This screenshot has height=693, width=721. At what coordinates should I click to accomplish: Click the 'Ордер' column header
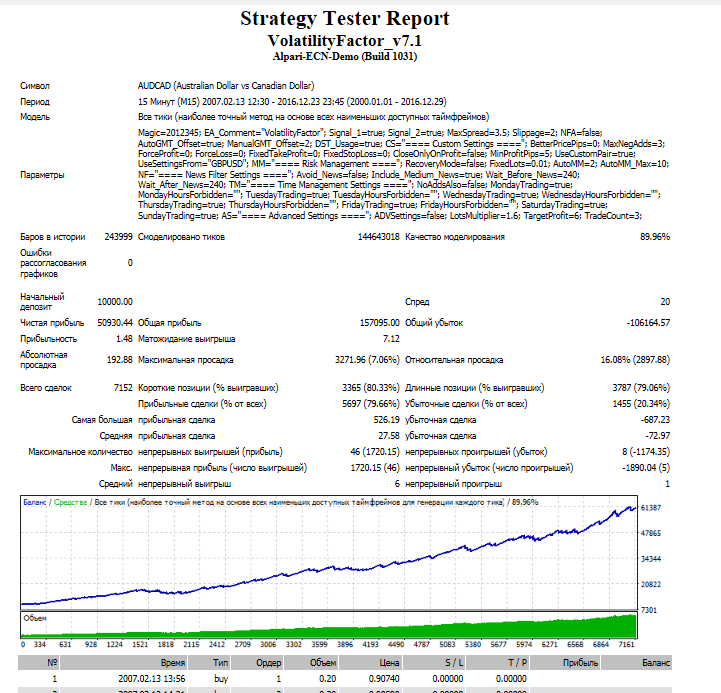coord(269,663)
